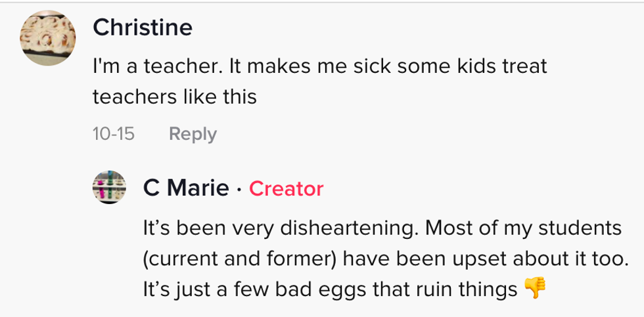Open C Marie's profile avatar
644x317 pixels.
(x=108, y=188)
